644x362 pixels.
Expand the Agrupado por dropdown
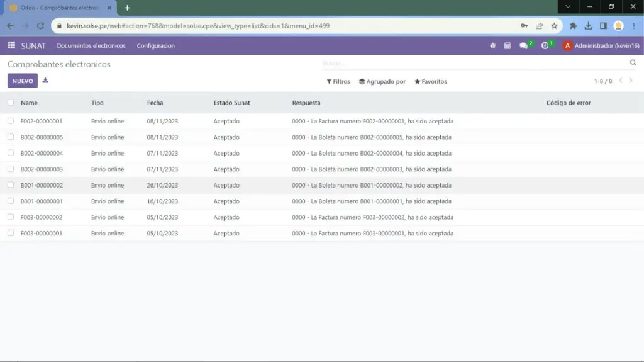point(382,82)
